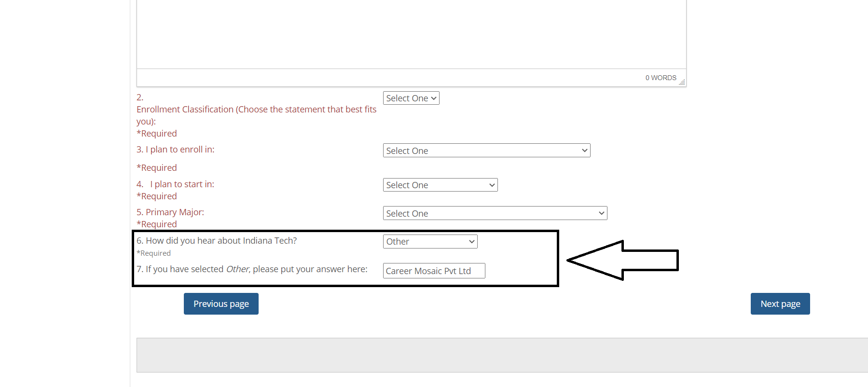Click the 'Primary Major:' label
The height and width of the screenshot is (387, 868).
pos(170,212)
